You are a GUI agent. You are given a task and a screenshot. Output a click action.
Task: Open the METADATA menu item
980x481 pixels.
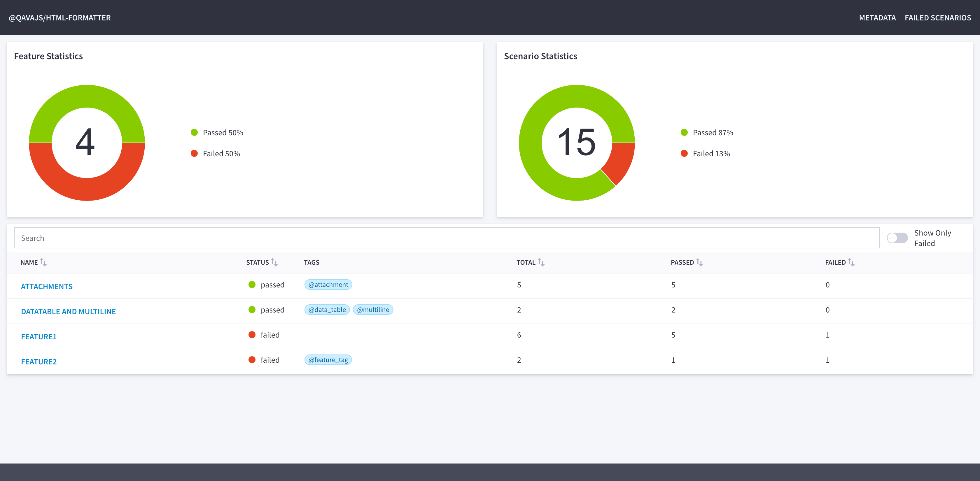click(x=877, y=18)
